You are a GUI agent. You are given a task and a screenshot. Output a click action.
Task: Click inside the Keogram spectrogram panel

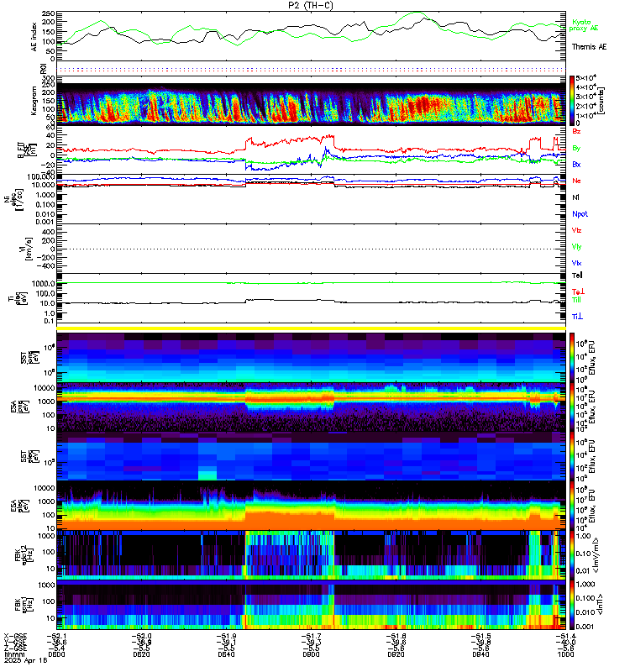pos(311,101)
